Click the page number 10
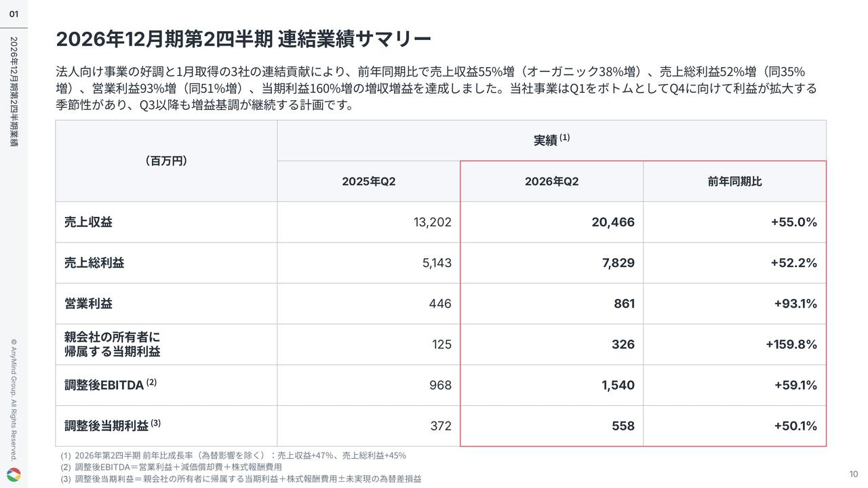Screen dimensions: 868x488 click(854, 474)
